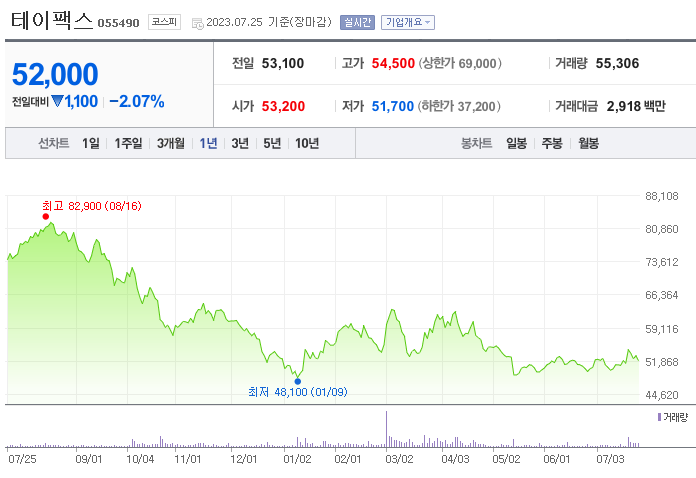Select the 3년 line chart tab
The height and width of the screenshot is (478, 696).
[x=240, y=143]
